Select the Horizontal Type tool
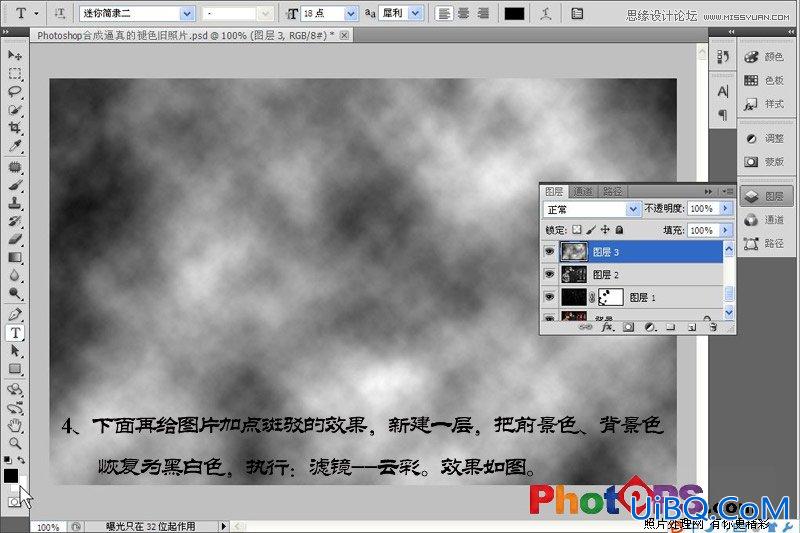The width and height of the screenshot is (800, 533). pyautogui.click(x=15, y=333)
